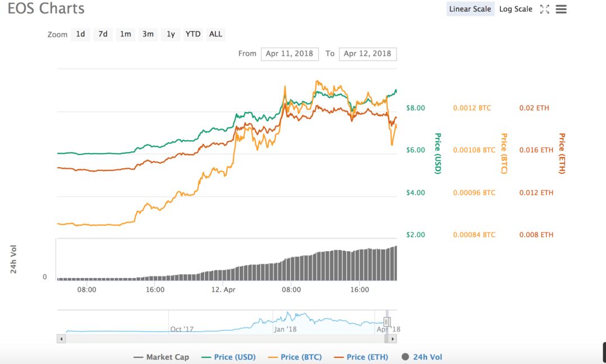Image resolution: width=606 pixels, height=364 pixels.
Task: Click the 24h Vol vertical axis title
Action: [13, 259]
